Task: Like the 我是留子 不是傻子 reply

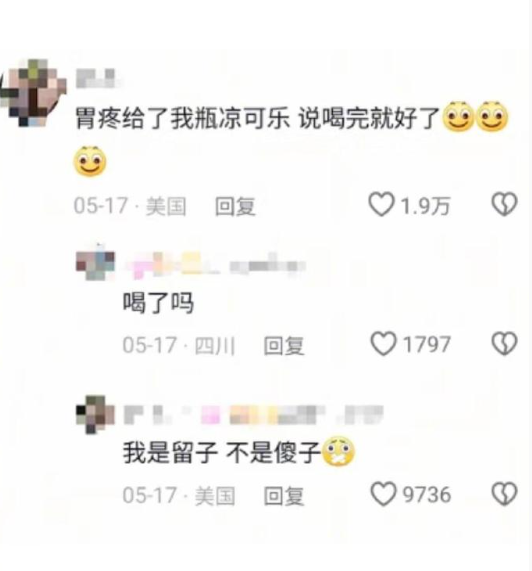Action: click(383, 494)
